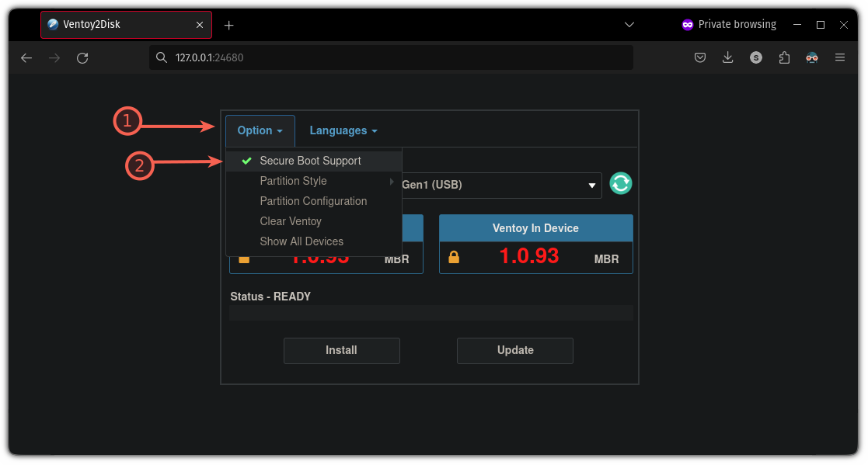Open the list all tabs chevron
868x465 pixels.
point(629,24)
